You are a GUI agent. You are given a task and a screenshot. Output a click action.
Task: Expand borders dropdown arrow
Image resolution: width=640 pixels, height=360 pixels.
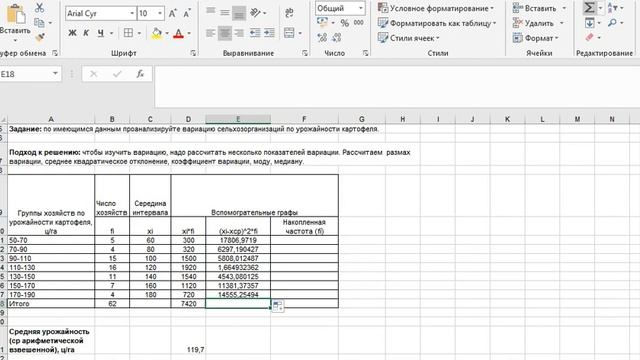(139, 33)
